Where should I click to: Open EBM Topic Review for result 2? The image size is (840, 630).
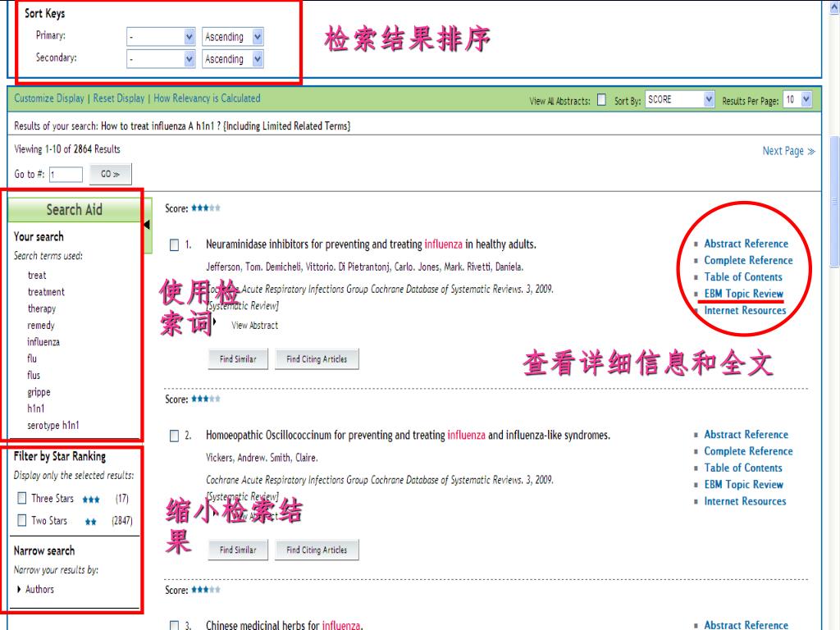(x=743, y=484)
